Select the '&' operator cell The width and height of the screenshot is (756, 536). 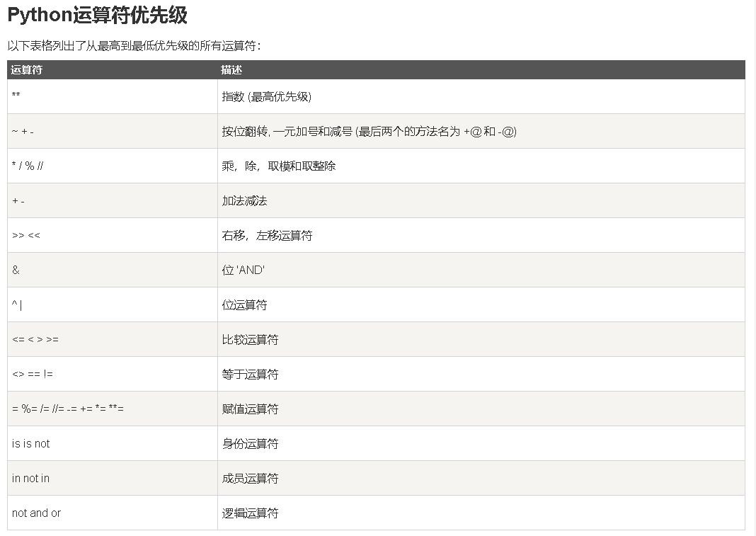click(x=113, y=270)
